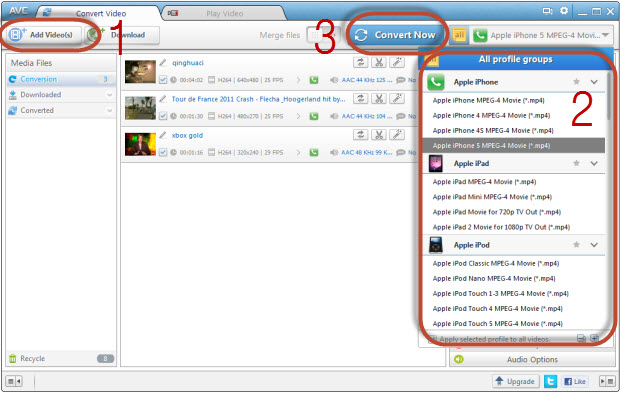Screen dimensions: 620x393
Task: Choose Apple iPhone MPEG-4 Movie (*.mp4)
Action: [514, 100]
